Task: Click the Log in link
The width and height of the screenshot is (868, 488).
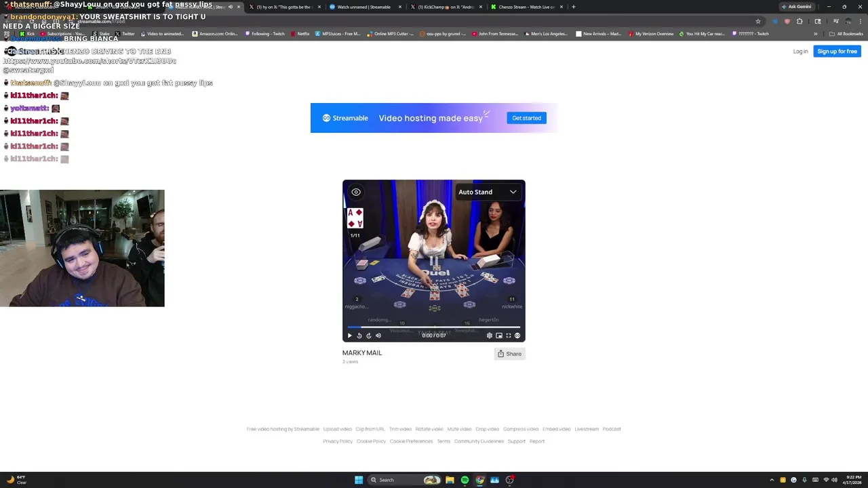Action: pos(800,52)
